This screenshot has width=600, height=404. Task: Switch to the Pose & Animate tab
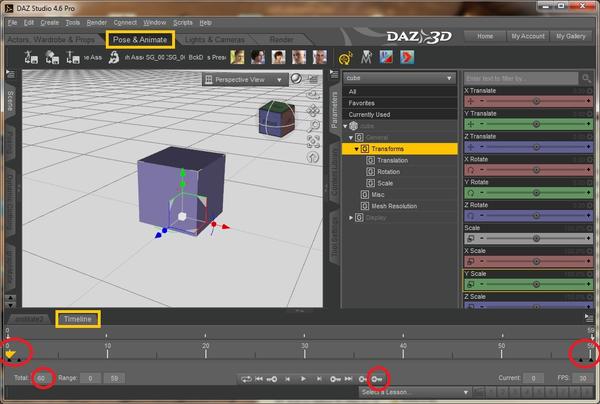click(140, 39)
